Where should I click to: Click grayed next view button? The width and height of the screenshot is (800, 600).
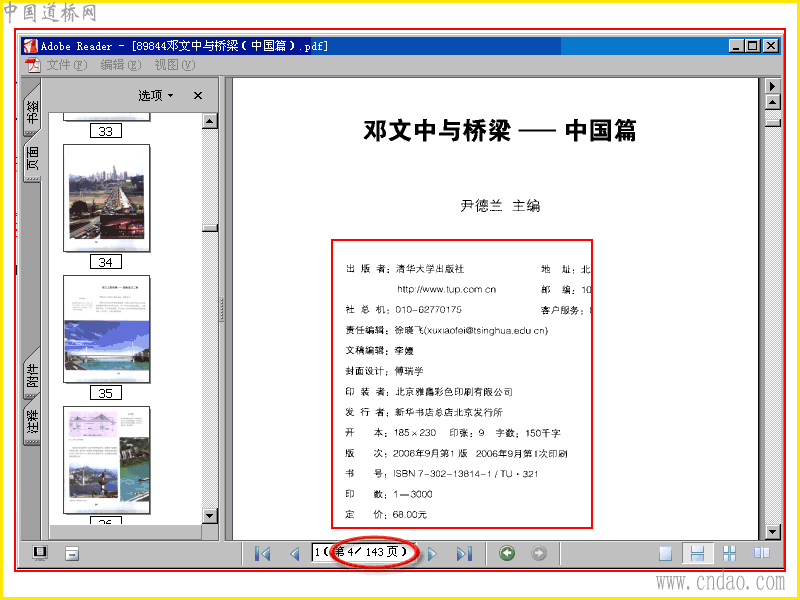pos(539,553)
